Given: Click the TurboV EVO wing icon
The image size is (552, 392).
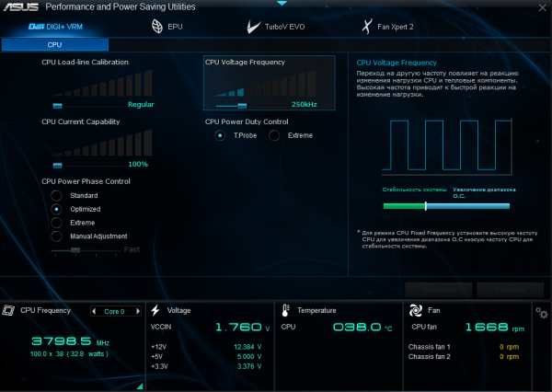Looking at the screenshot, I should (254, 27).
